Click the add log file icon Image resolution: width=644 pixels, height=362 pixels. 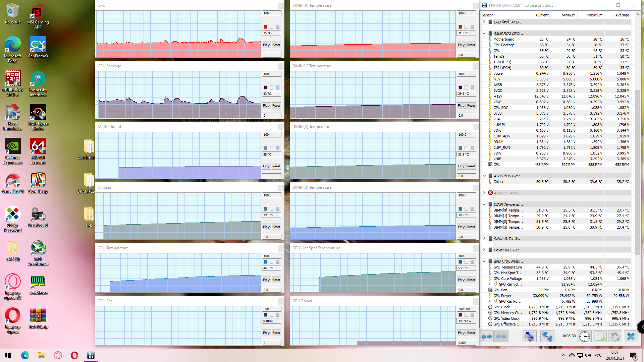point(600,336)
